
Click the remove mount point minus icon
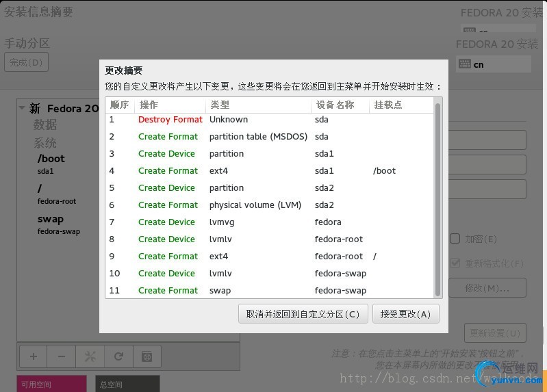tap(62, 356)
